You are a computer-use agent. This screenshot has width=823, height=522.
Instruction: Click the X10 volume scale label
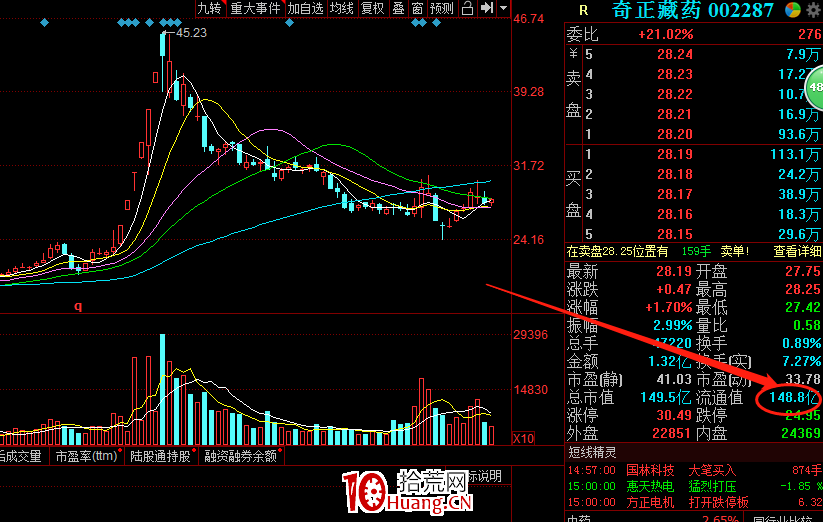[523, 439]
